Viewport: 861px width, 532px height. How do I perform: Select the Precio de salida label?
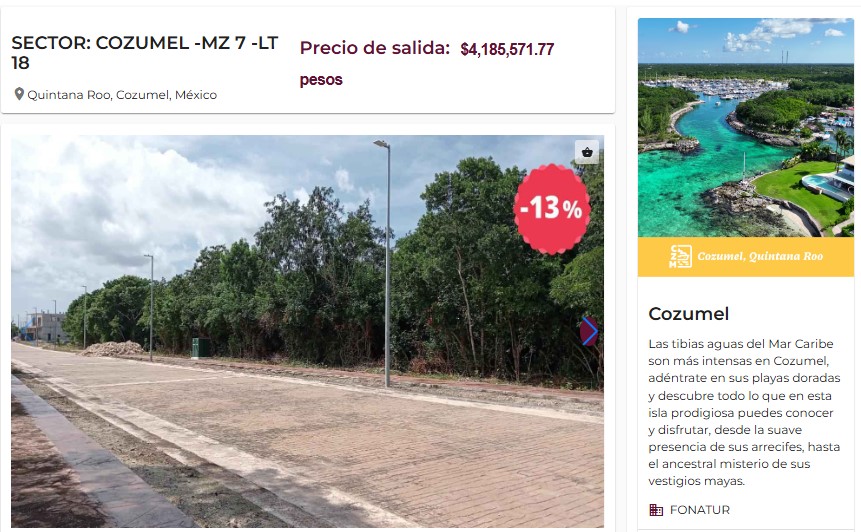click(375, 48)
